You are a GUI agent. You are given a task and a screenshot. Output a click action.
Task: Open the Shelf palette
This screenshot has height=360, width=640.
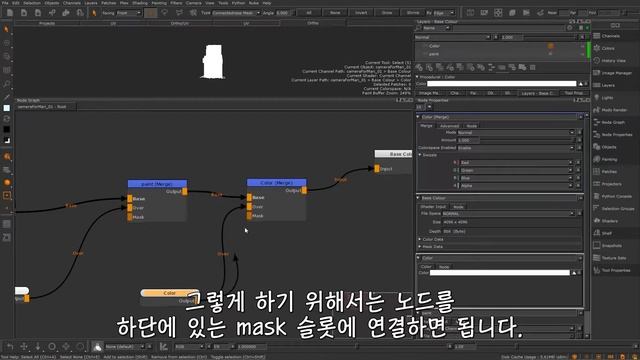tap(603, 233)
